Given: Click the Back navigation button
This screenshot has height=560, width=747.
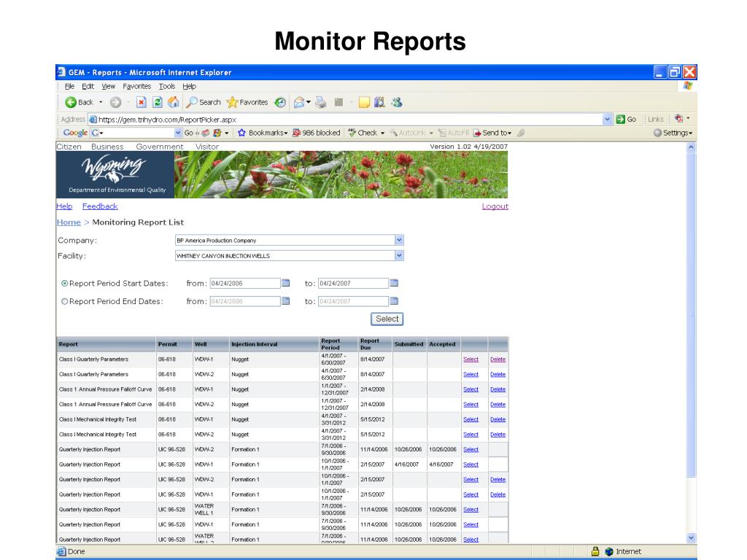Looking at the screenshot, I should [79, 102].
